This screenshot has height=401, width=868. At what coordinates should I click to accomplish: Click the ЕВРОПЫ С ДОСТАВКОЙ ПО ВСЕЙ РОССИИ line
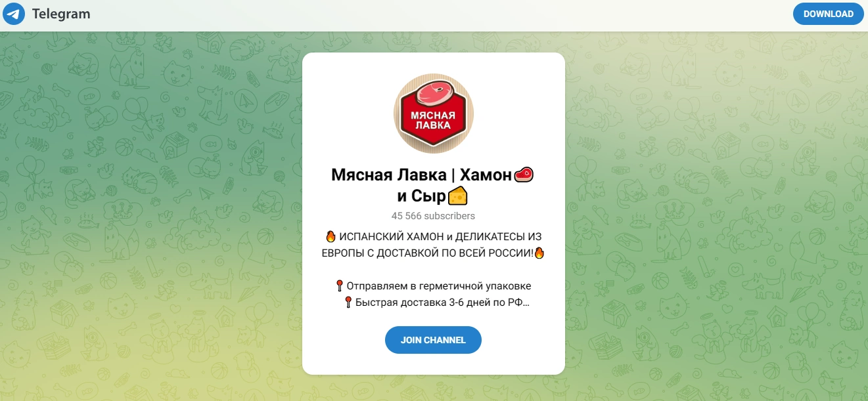click(x=428, y=252)
